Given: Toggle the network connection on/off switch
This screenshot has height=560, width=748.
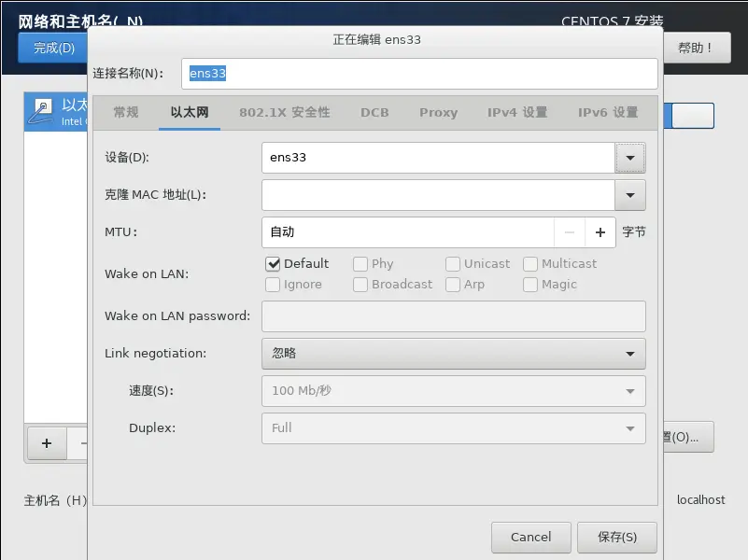Looking at the screenshot, I should (x=689, y=116).
